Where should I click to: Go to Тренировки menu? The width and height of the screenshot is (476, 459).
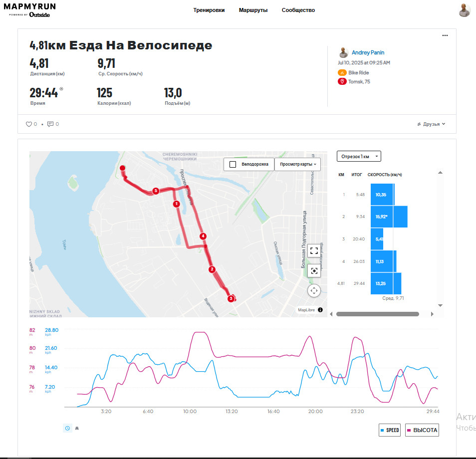tap(209, 10)
